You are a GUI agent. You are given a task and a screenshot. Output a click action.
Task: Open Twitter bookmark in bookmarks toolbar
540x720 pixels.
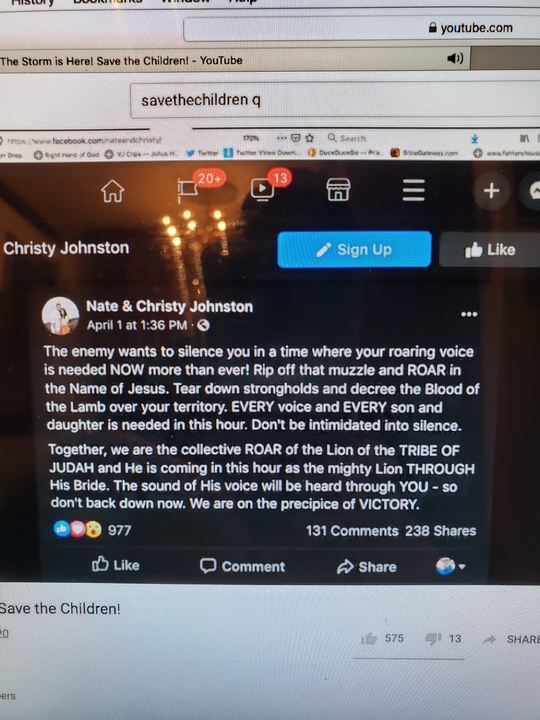202,154
